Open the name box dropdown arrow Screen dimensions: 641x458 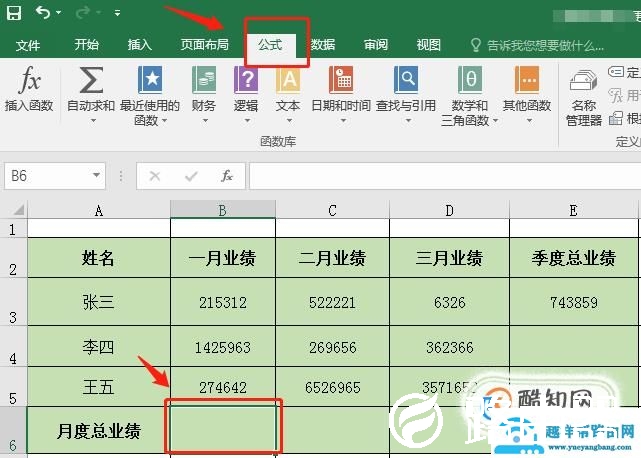click(x=96, y=175)
